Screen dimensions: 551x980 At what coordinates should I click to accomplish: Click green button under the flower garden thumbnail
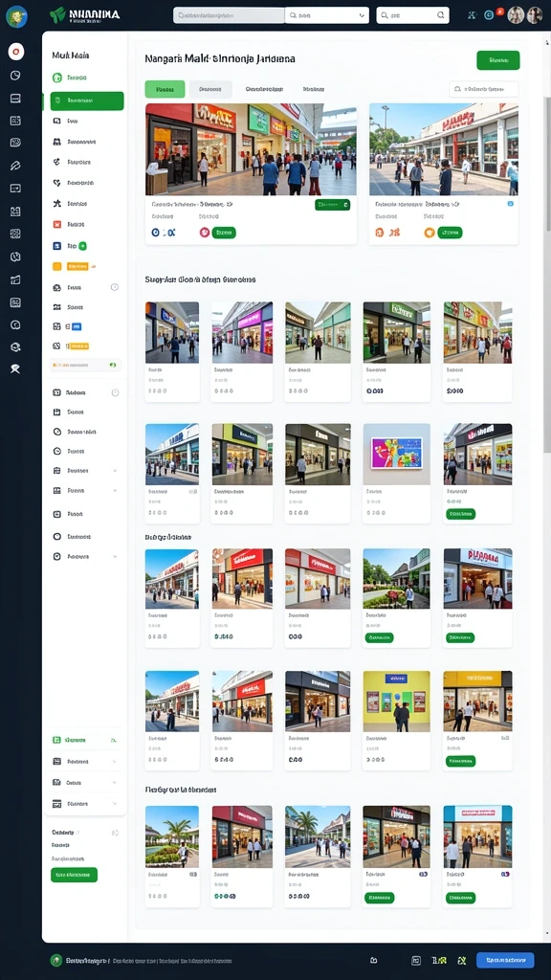coord(379,637)
